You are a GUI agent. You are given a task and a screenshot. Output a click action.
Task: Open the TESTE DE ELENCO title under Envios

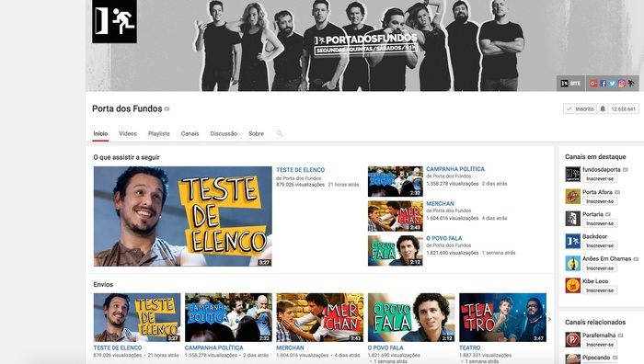118,347
